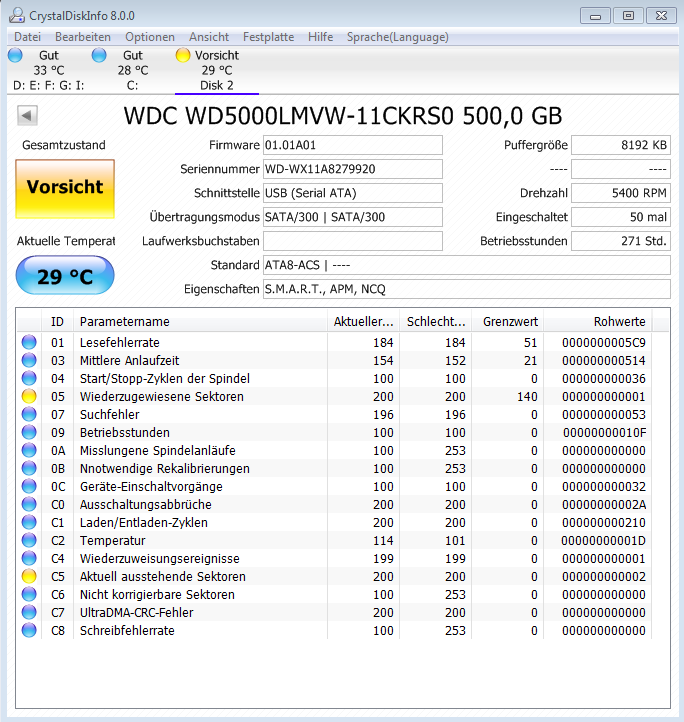Screen dimensions: 684x722
Task: Click the blue status orb for 33 °C disk
Action: point(15,55)
